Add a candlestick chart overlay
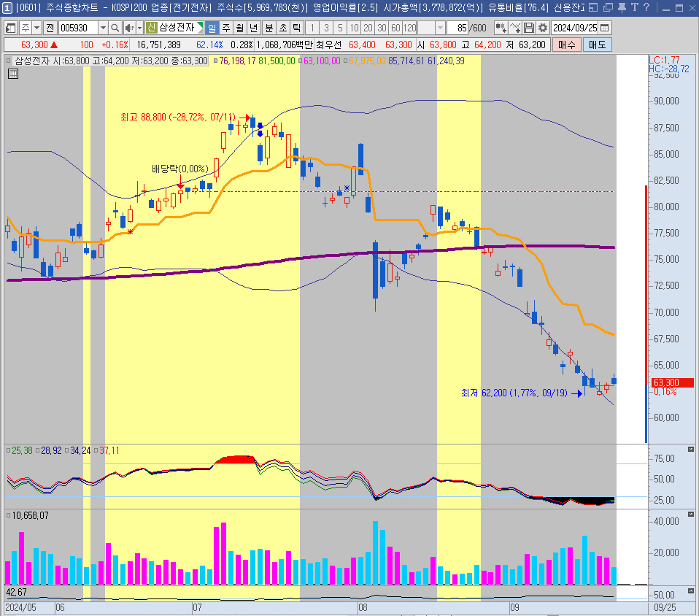Image resolution: width=699 pixels, height=616 pixels. point(501,28)
